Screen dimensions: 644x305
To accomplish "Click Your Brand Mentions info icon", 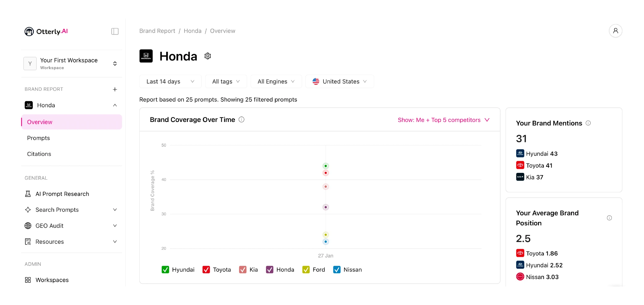I will [x=588, y=123].
